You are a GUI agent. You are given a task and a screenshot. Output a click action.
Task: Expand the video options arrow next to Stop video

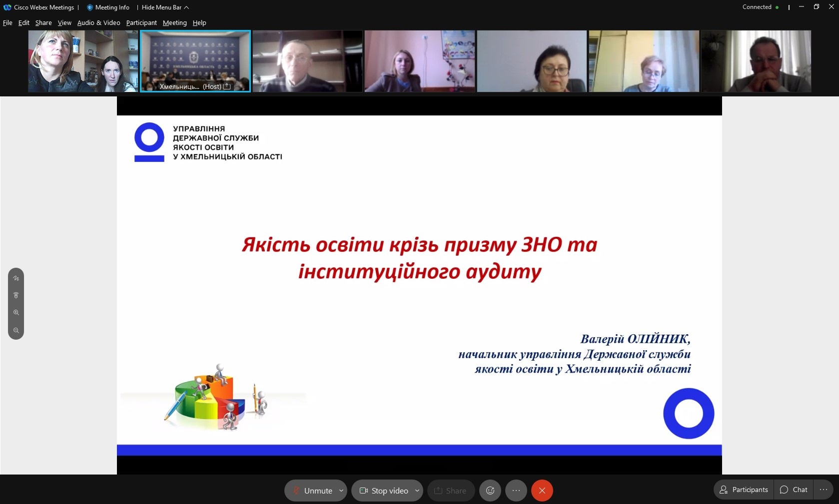pos(417,491)
